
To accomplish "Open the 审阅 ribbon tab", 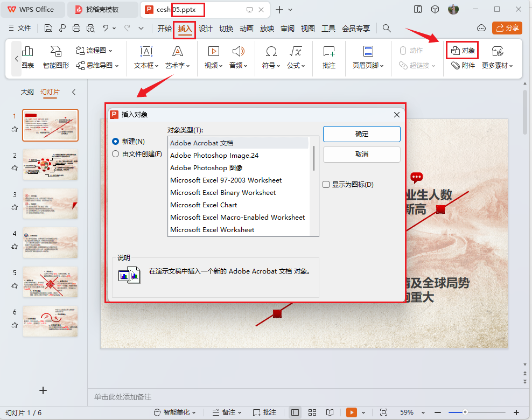I will 288,29.
